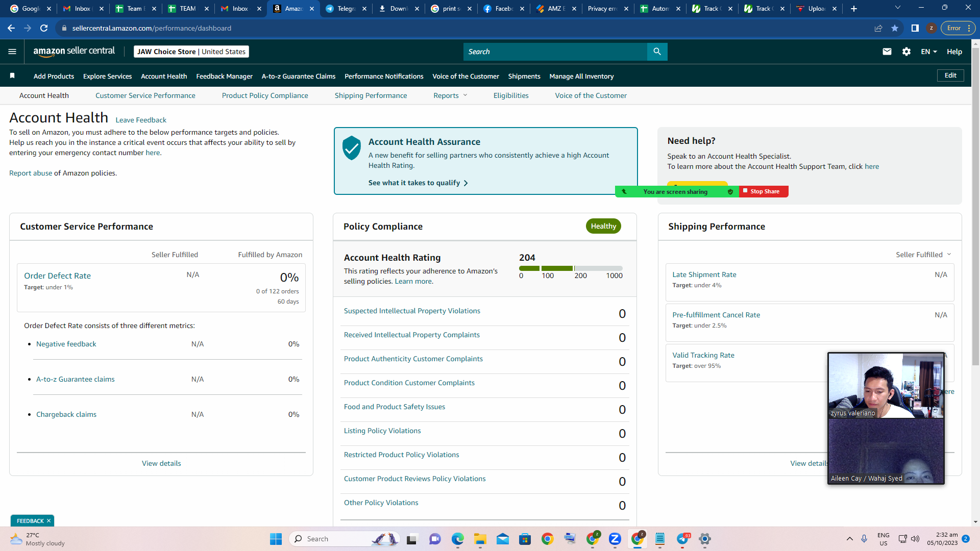Open Order Defect Rate details

[x=57, y=275]
